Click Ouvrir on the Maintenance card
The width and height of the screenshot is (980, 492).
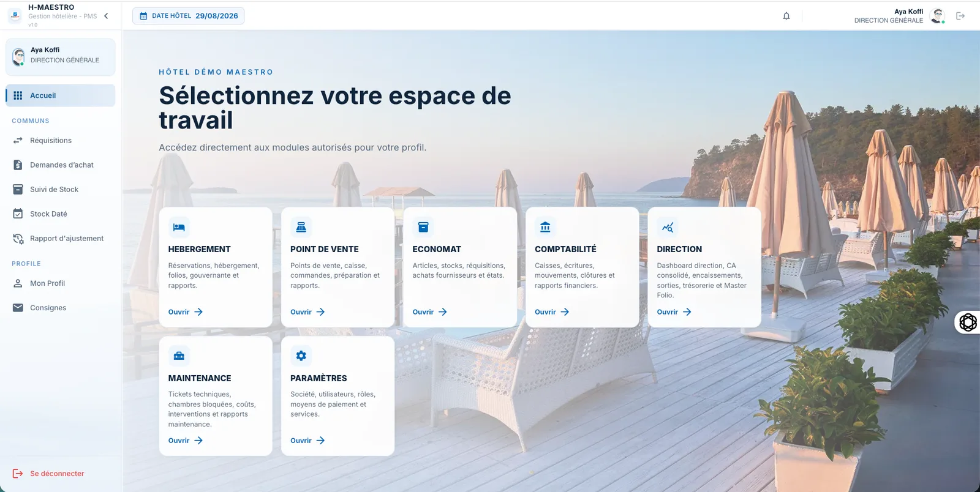pyautogui.click(x=186, y=441)
